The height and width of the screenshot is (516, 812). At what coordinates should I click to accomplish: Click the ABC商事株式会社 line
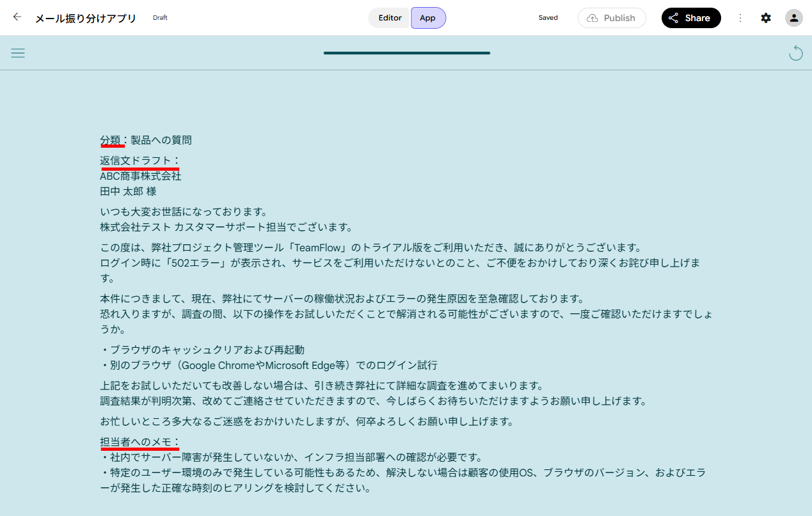tap(141, 176)
